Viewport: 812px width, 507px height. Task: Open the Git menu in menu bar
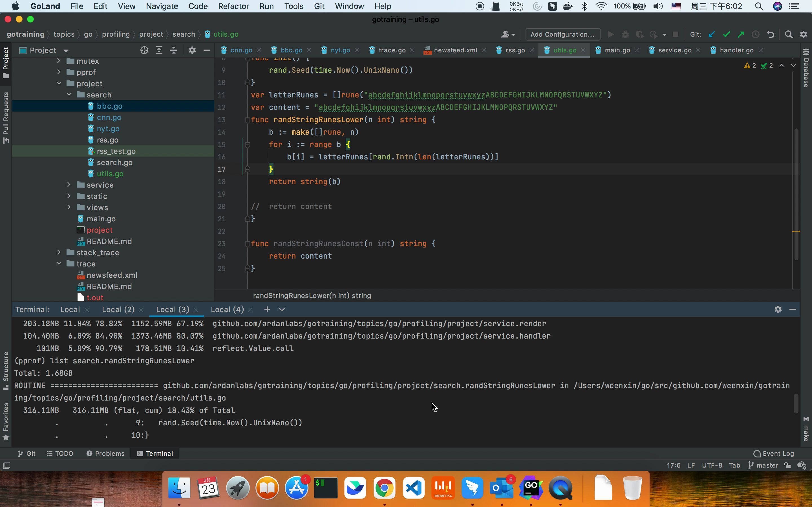[x=319, y=6]
